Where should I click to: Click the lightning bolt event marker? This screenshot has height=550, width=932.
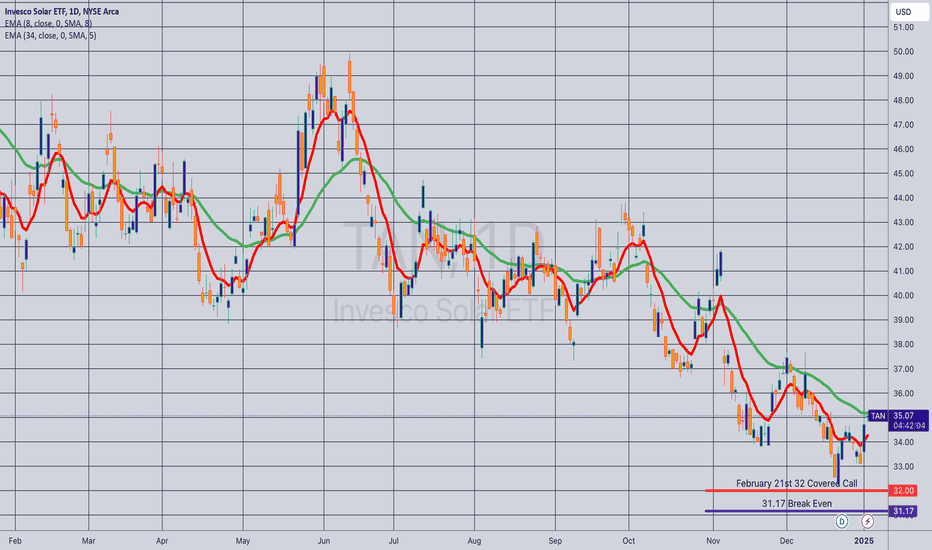click(867, 522)
